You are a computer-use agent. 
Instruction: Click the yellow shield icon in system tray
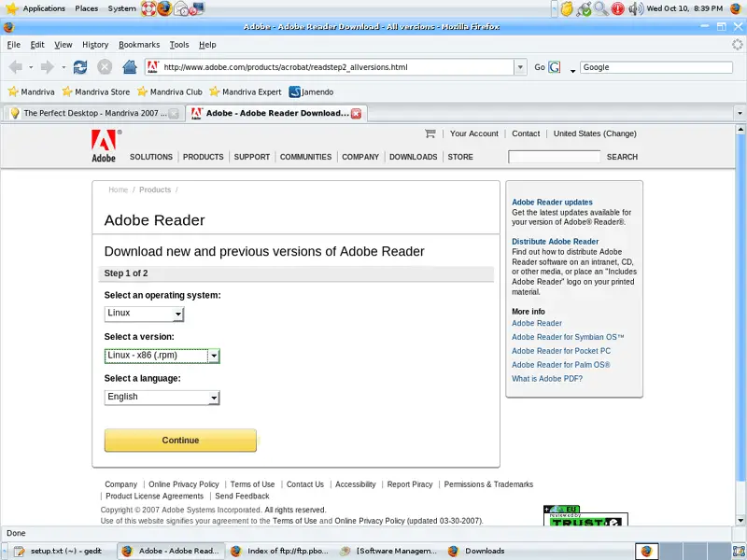(x=567, y=8)
